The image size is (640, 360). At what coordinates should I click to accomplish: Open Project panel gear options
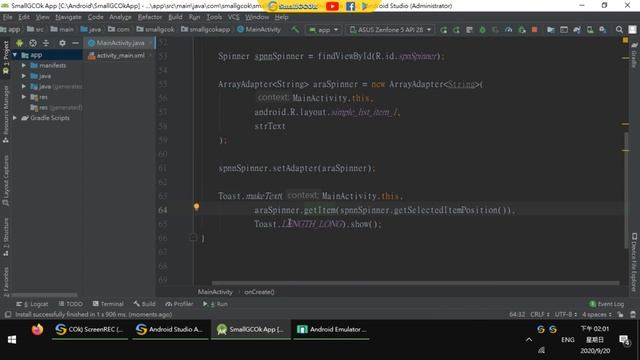pos(62,43)
